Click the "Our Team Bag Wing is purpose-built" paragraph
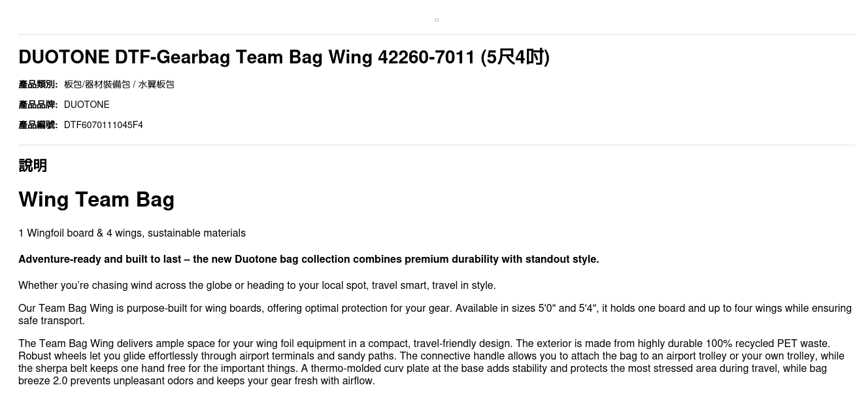Image resolution: width=868 pixels, height=417 pixels. [x=434, y=314]
